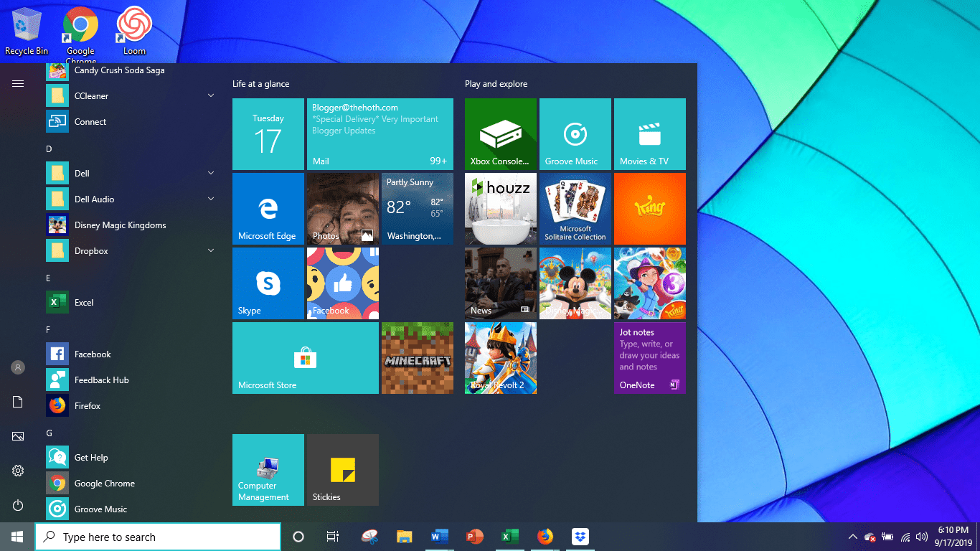Open the Xbox Console Companion tile
This screenshot has width=980, height=551.
click(x=501, y=134)
